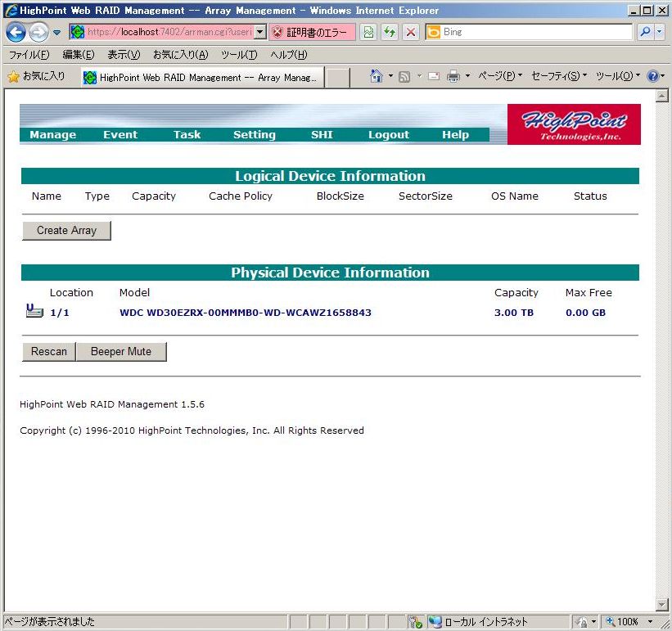Open the セーフティ(S) command menu
The width and height of the screenshot is (672, 631).
559,76
